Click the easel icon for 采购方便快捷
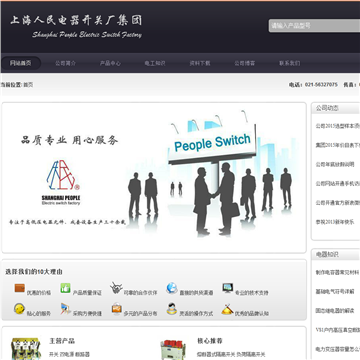 click(x=66, y=309)
